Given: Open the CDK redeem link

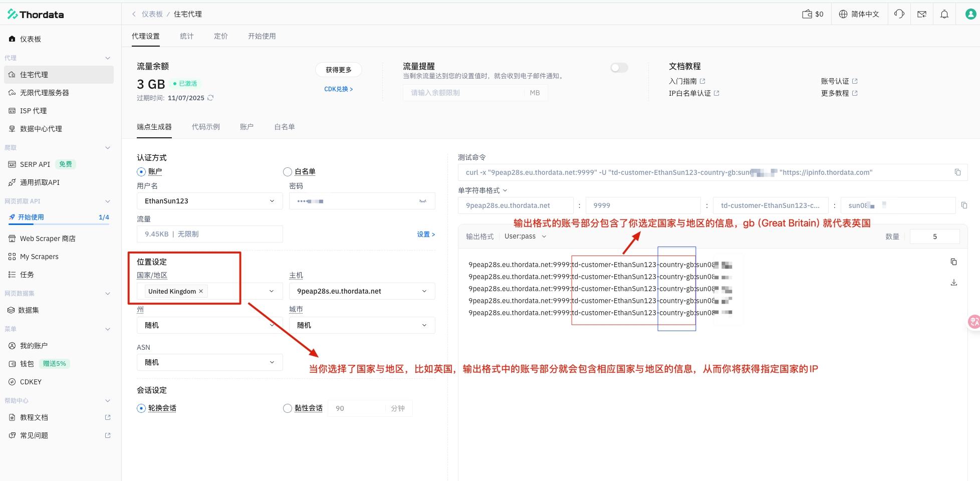Looking at the screenshot, I should [x=338, y=89].
